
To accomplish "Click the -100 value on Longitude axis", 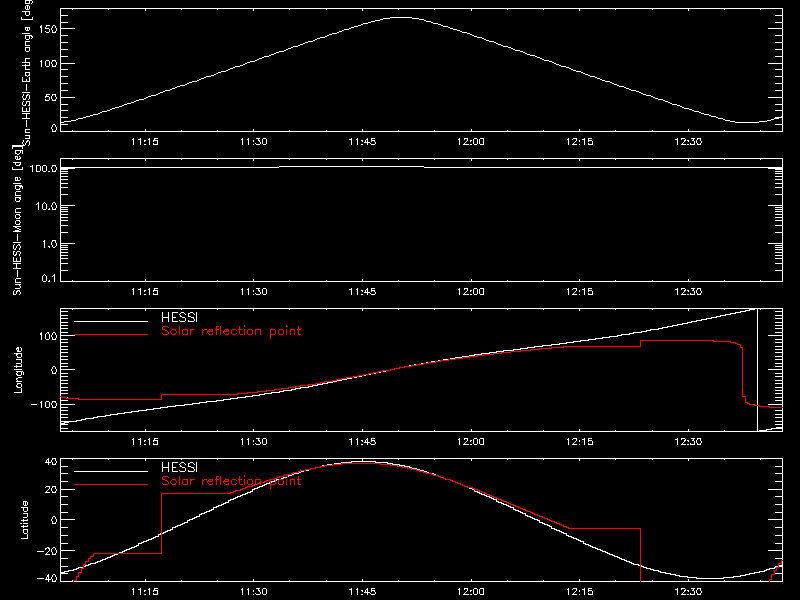I will [44, 404].
